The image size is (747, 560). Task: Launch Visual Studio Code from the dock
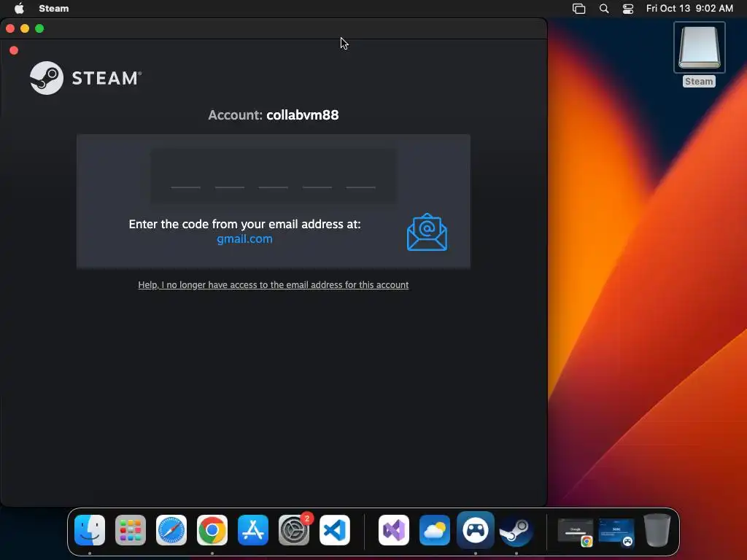click(335, 530)
